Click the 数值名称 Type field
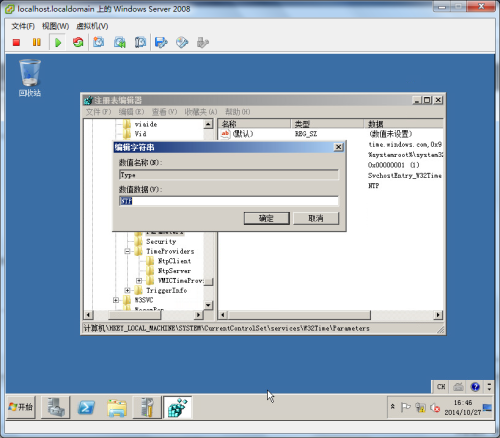The width and height of the screenshot is (500, 438). click(x=229, y=175)
